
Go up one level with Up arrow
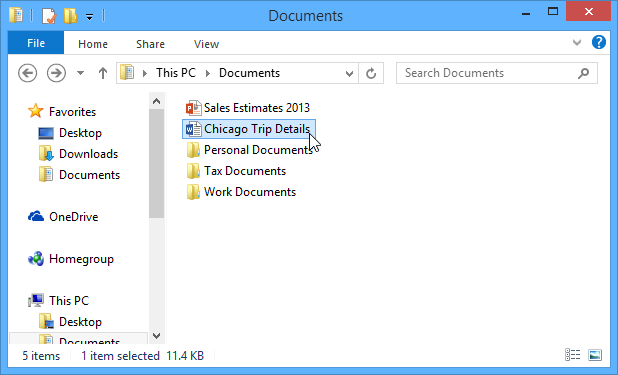[103, 73]
